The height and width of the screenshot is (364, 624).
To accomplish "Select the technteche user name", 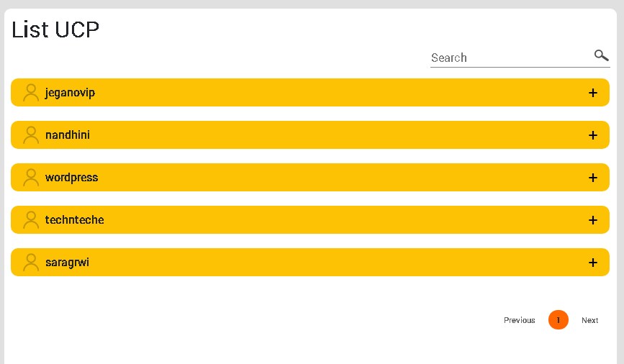I will click(x=74, y=219).
